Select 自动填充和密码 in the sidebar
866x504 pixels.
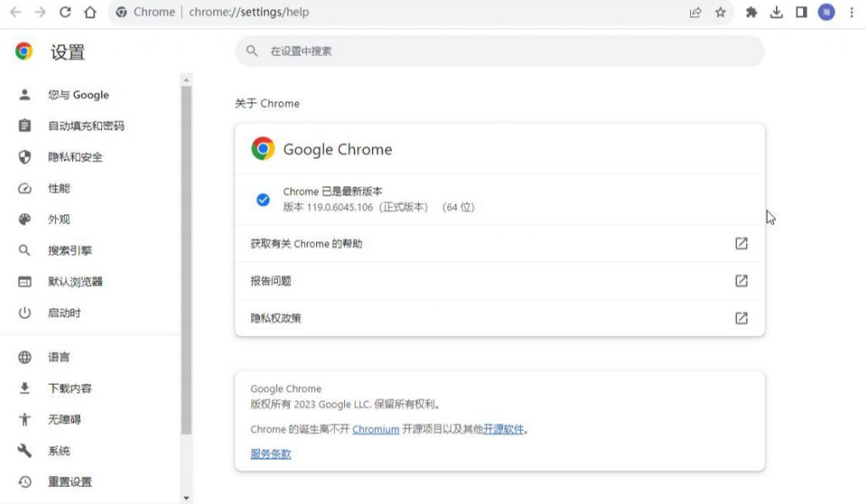tap(86, 126)
